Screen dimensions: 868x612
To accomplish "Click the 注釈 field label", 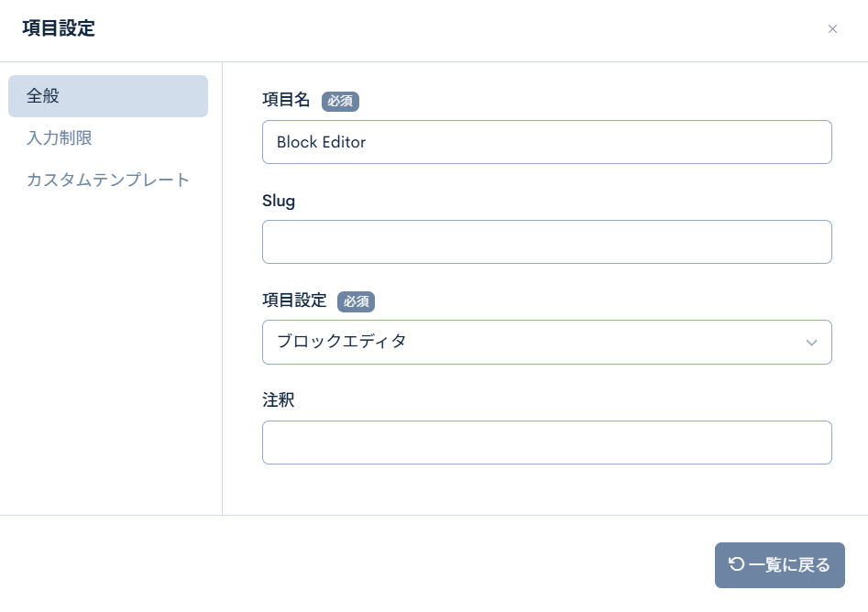I will point(279,400).
